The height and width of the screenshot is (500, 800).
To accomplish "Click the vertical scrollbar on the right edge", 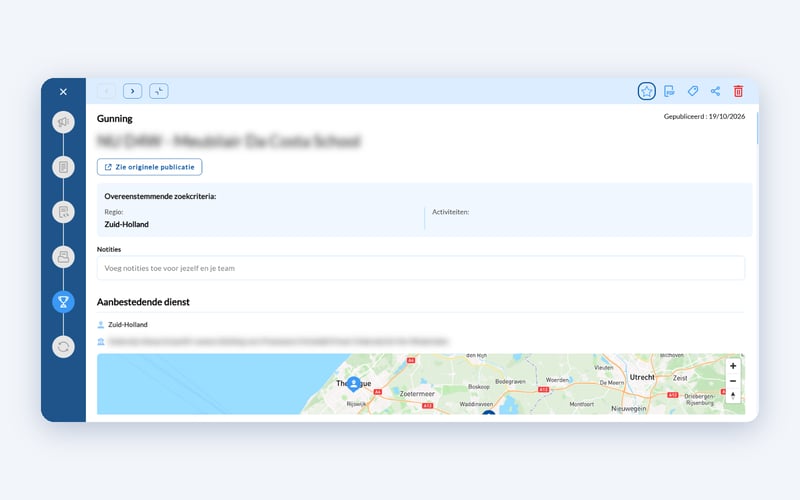I will point(757,128).
